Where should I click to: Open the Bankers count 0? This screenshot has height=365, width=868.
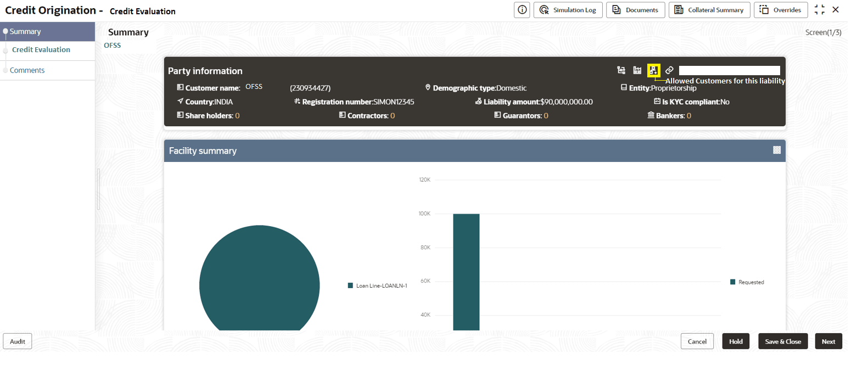[x=689, y=116]
